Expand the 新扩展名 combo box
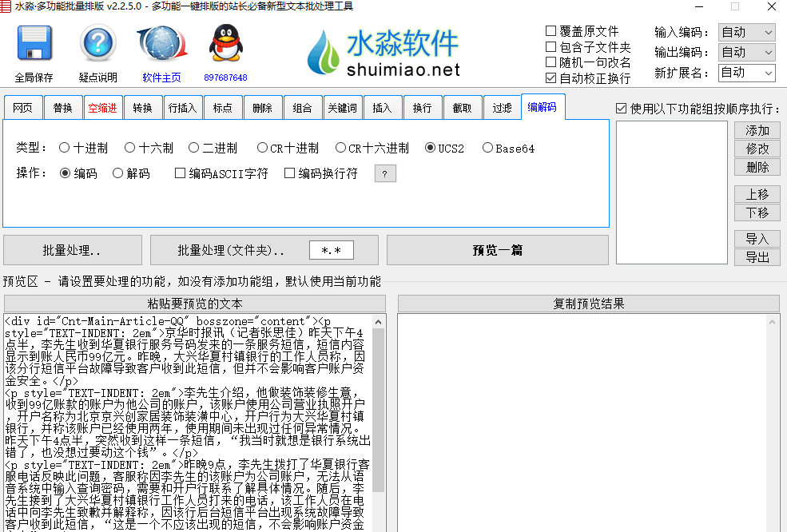 746,73
